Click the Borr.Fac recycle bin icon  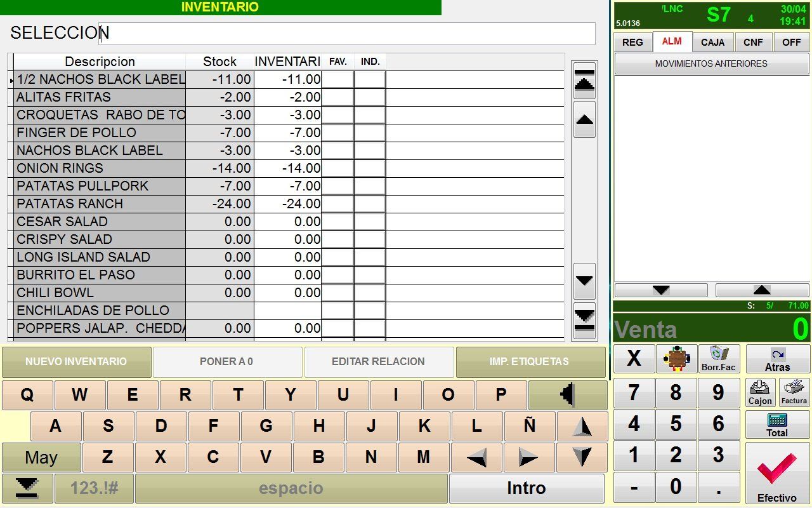pyautogui.click(x=719, y=359)
